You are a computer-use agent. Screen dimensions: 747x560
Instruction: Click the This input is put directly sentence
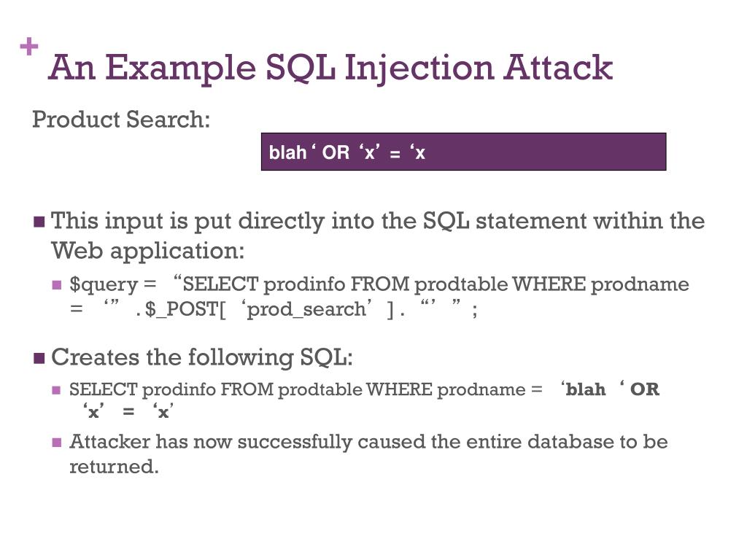point(378,236)
